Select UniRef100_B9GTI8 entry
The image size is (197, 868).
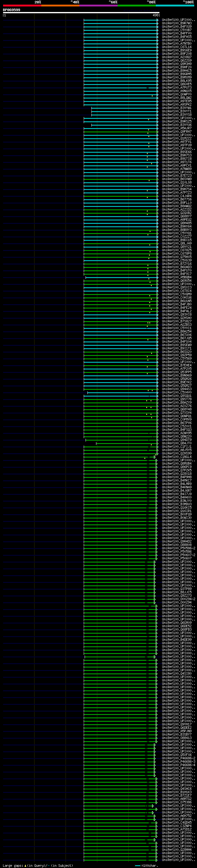(x=177, y=159)
